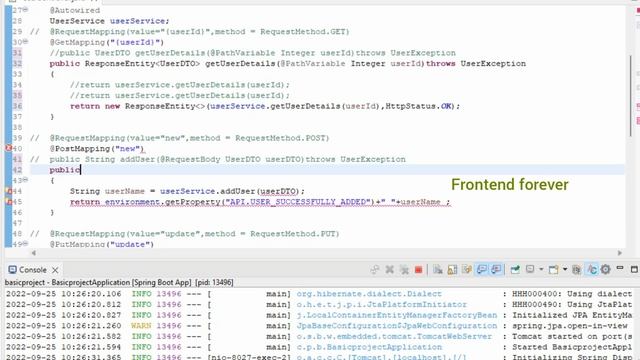Viewport: 640px width, 360px height.
Task: Click 'o.h.e.t.j.p.i.JtaPlatformInitiator' logger in console
Action: pos(382,304)
